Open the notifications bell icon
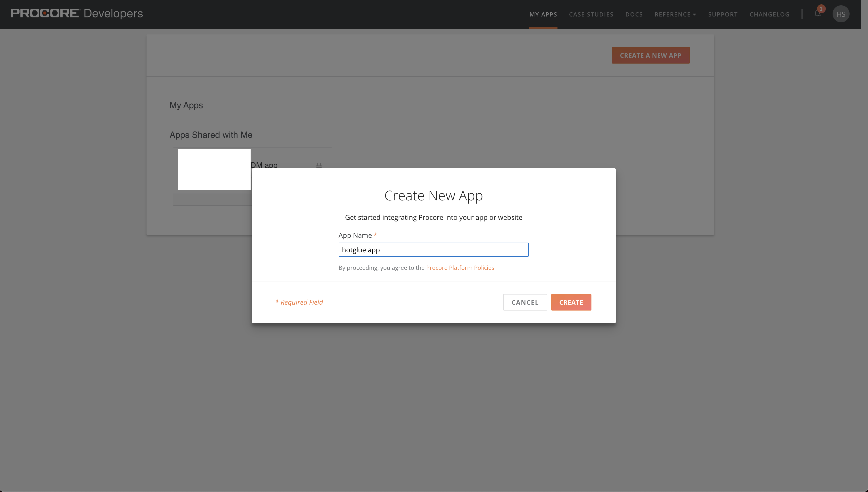This screenshot has height=492, width=868. pos(817,14)
